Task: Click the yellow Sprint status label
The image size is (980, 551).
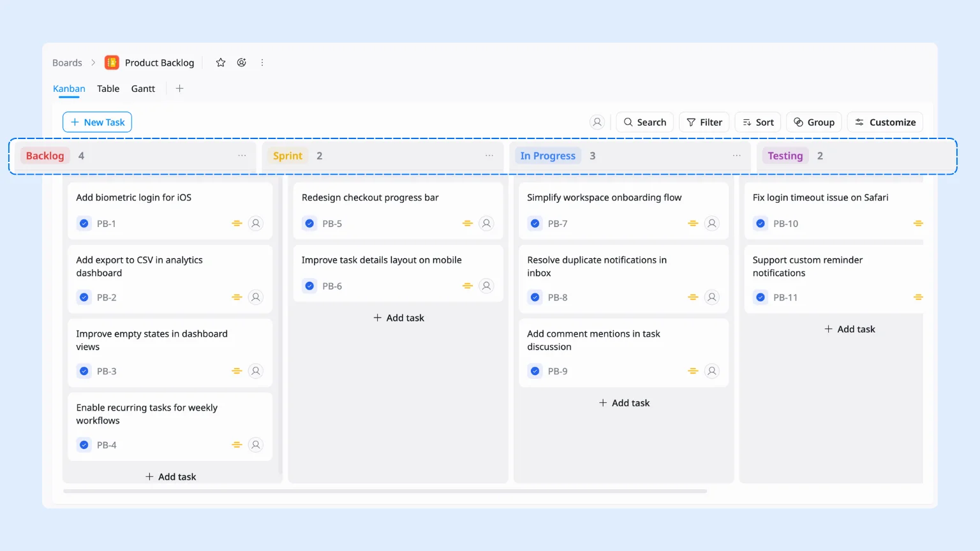Action: [x=288, y=156]
